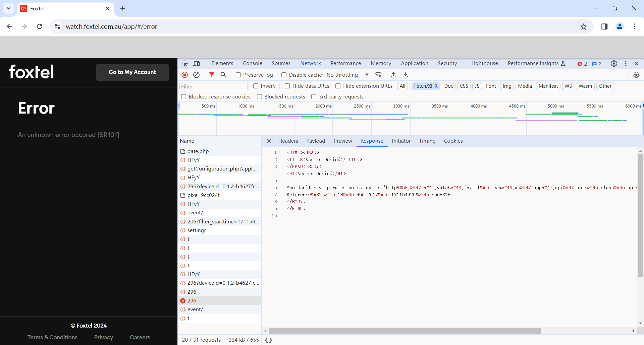Open the Headers tab of request
The image size is (644, 345).
click(288, 141)
